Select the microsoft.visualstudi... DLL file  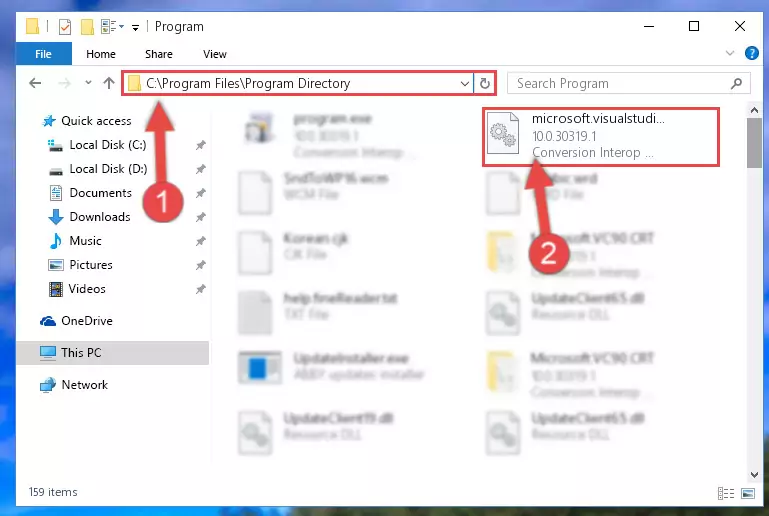point(601,136)
